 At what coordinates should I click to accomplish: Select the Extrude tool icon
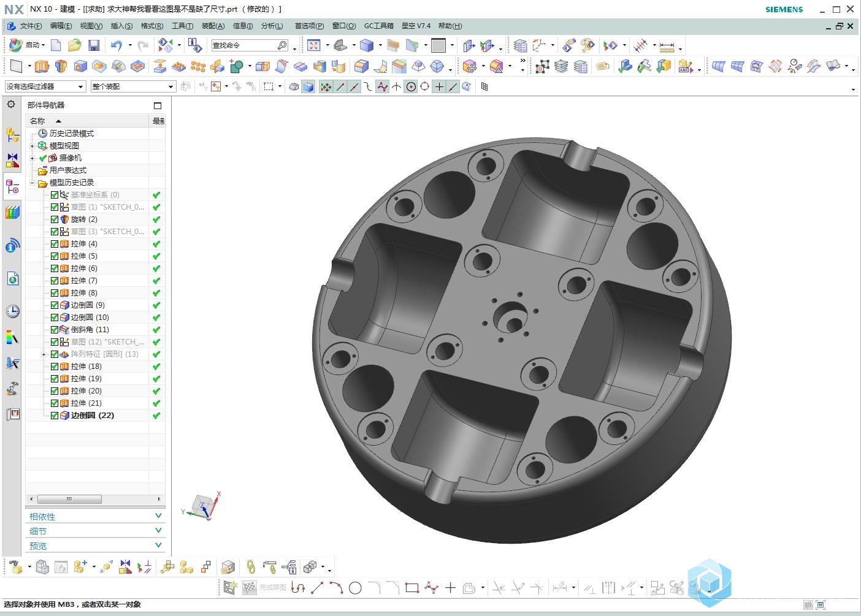click(42, 66)
